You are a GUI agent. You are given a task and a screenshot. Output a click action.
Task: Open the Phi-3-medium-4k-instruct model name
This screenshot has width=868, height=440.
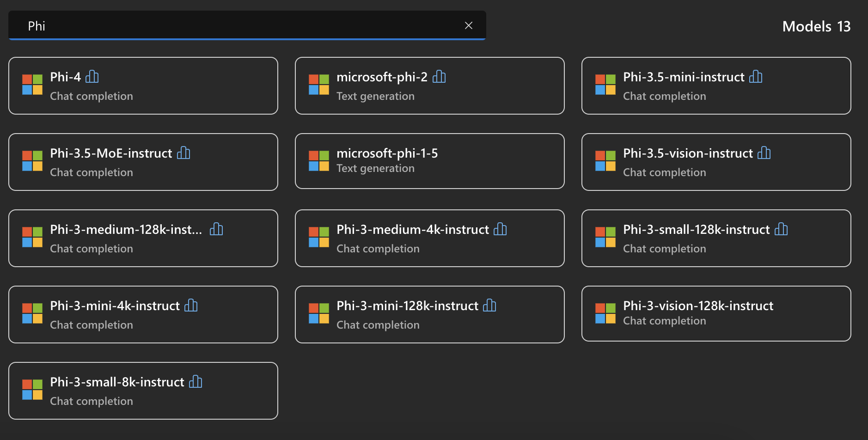click(x=413, y=229)
